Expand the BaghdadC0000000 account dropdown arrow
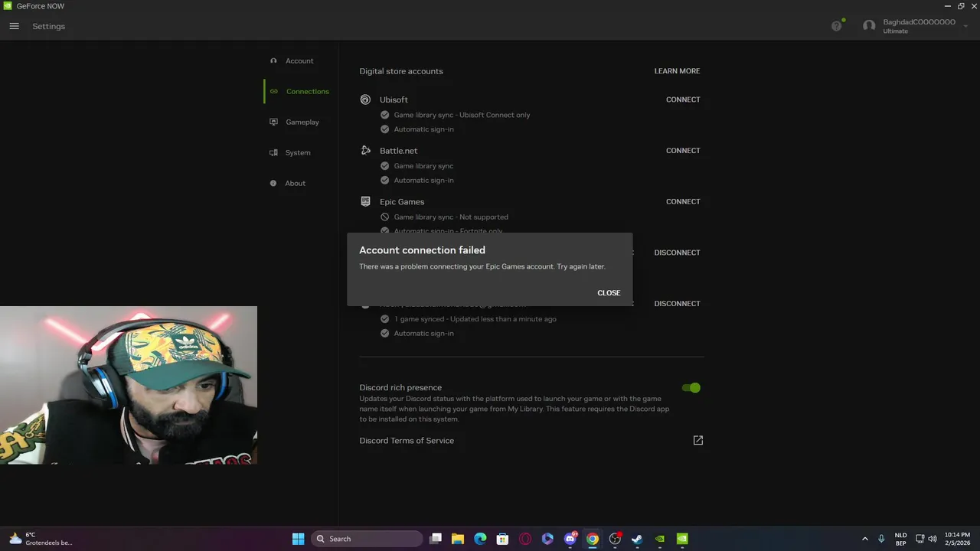Image resolution: width=980 pixels, height=551 pixels. coord(965,26)
